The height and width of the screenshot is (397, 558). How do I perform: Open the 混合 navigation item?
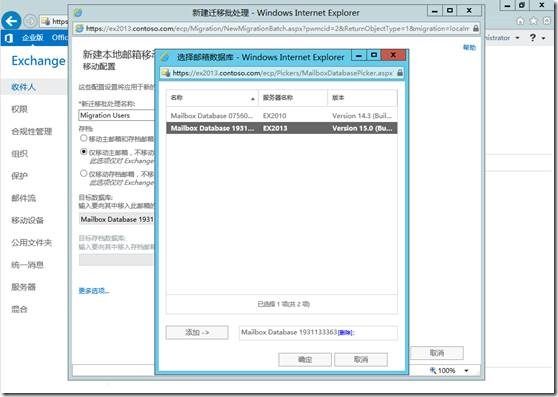click(19, 309)
